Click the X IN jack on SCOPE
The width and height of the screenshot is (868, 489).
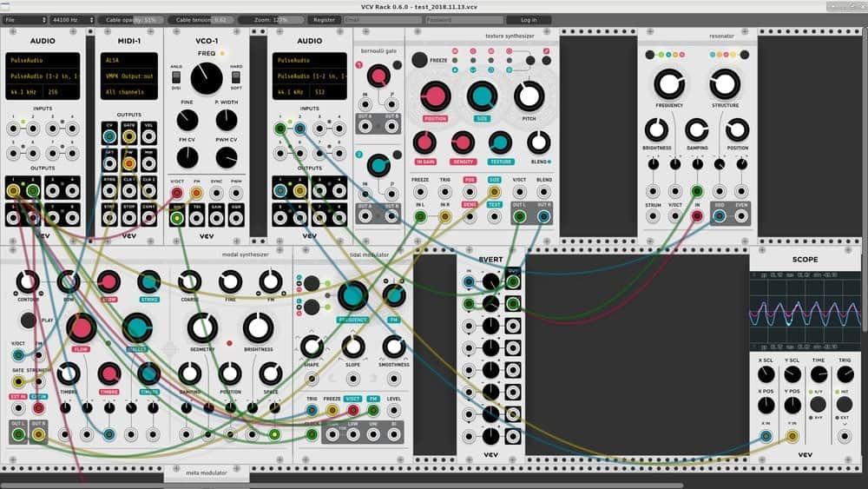coord(766,436)
